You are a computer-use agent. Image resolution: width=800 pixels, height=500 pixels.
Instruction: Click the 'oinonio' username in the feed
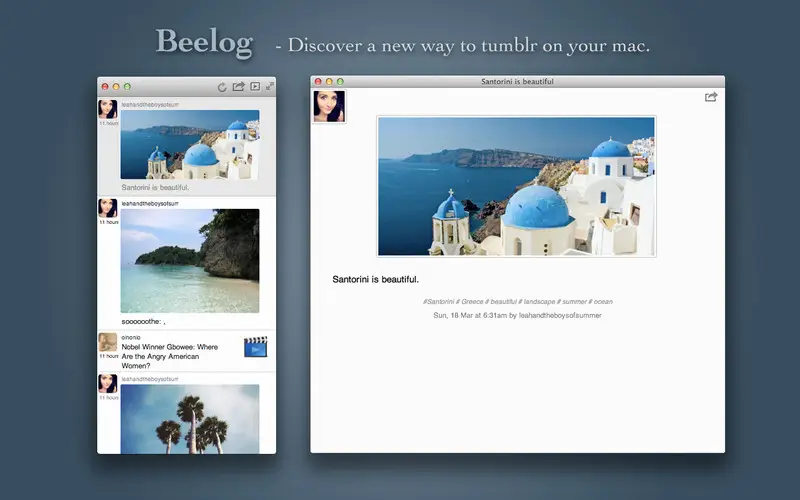click(131, 337)
